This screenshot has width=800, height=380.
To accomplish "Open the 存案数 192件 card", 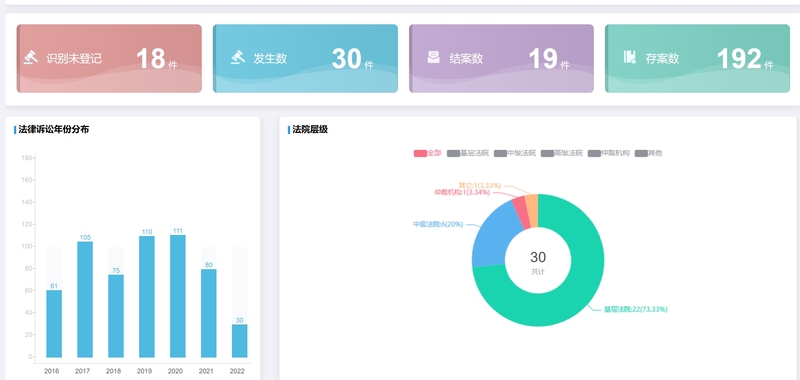I will click(697, 59).
